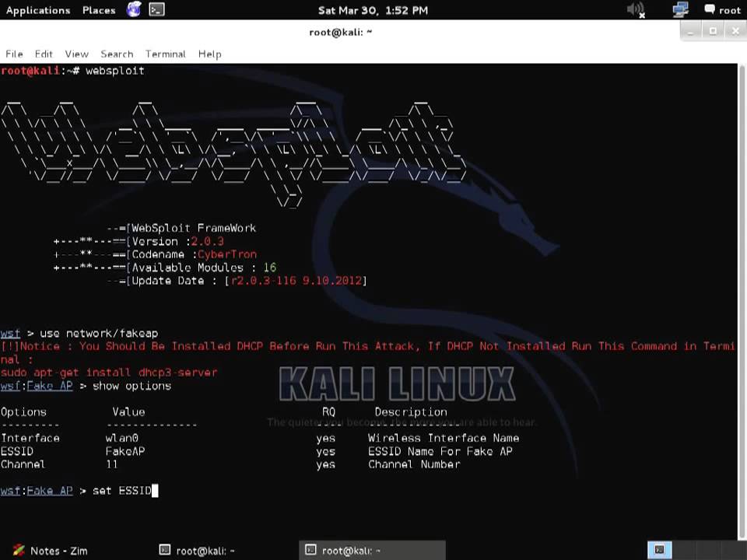Launch the Iceweasel browser icon
Viewport: 747px width, 560px height.
(134, 9)
